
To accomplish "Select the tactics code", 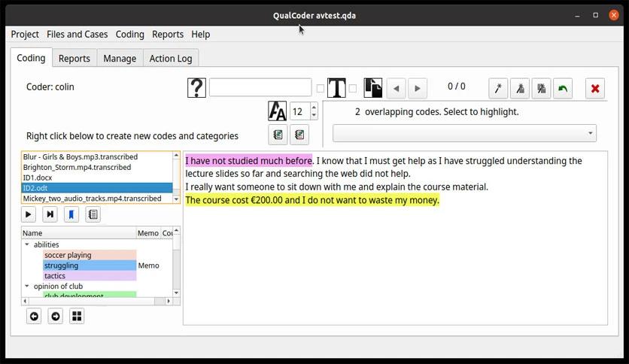I will [x=90, y=276].
